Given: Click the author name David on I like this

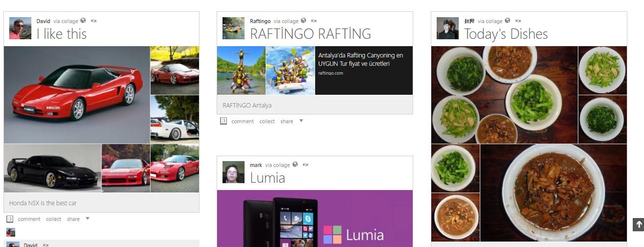Looking at the screenshot, I should tap(43, 21).
